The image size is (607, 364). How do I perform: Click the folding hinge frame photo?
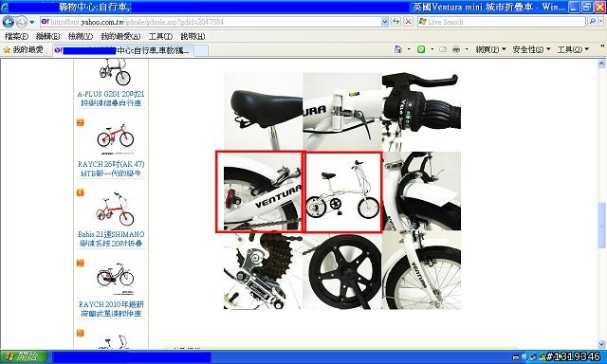click(342, 112)
